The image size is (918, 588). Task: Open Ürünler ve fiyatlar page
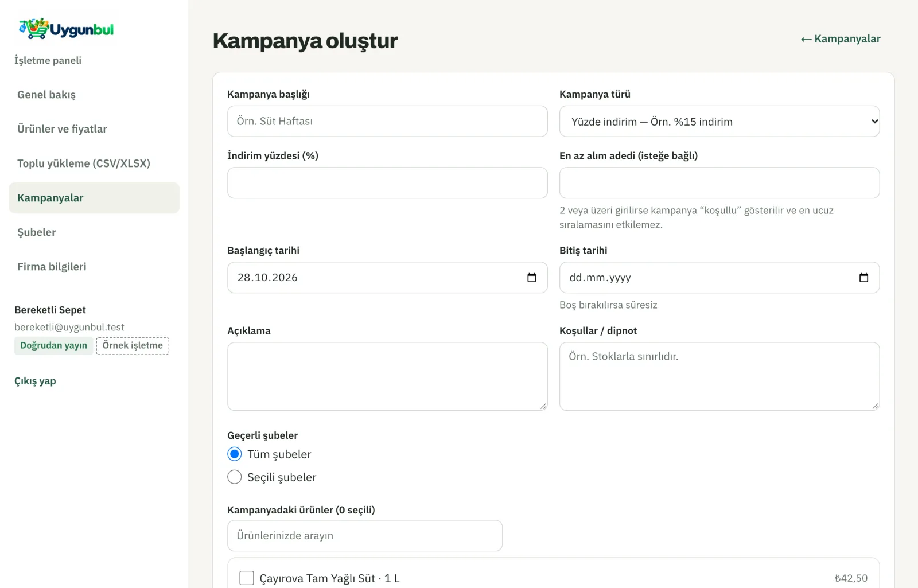(x=94, y=129)
